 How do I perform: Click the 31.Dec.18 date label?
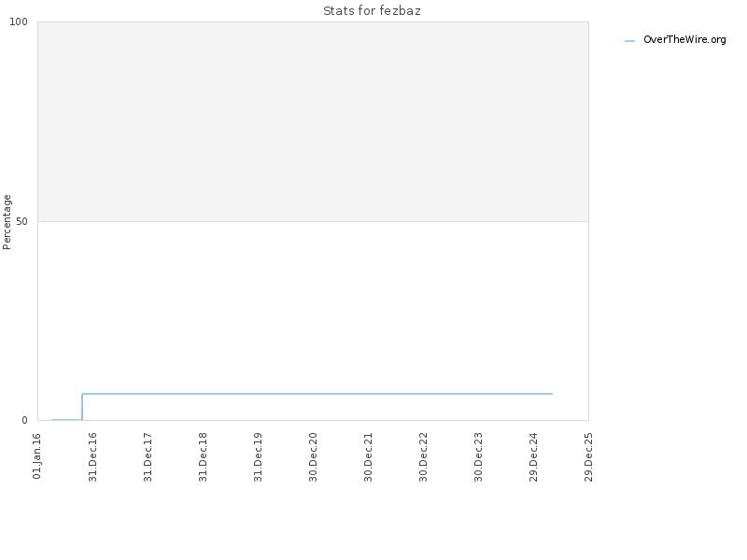pyautogui.click(x=203, y=457)
